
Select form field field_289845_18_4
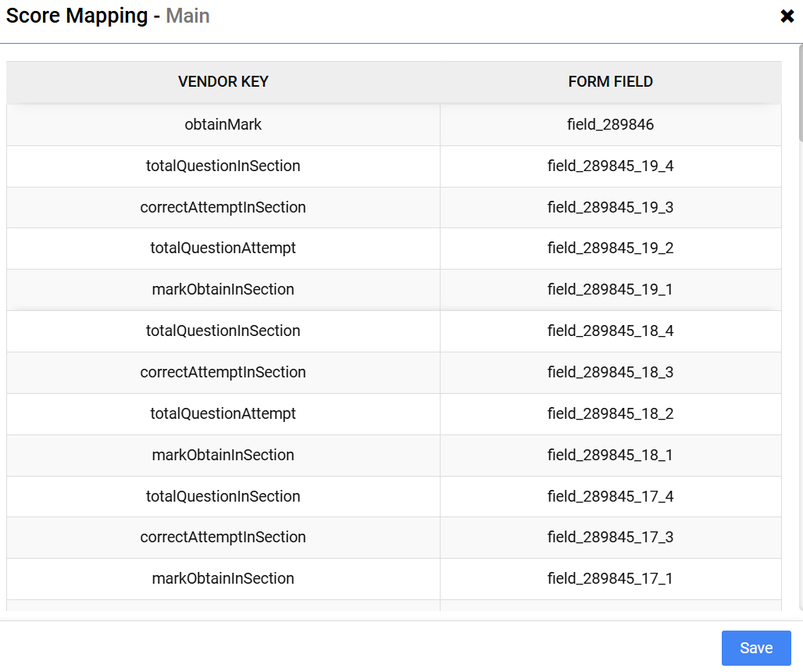pos(610,331)
